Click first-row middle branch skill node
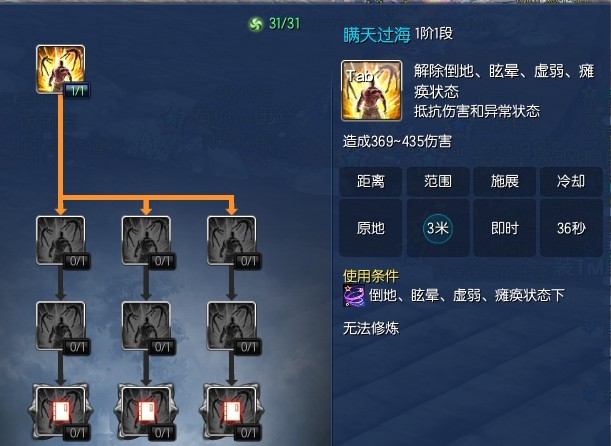Screen dimensions: 611x446 pos(146,241)
